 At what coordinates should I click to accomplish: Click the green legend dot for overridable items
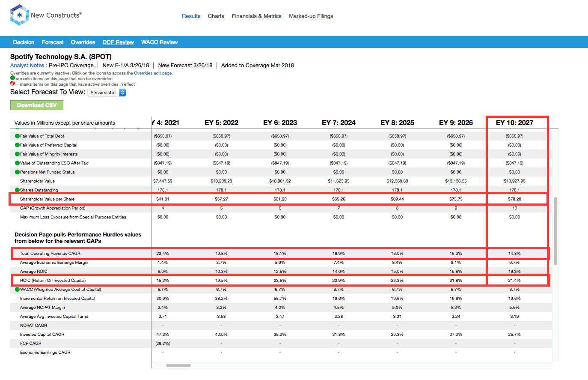(x=12, y=78)
